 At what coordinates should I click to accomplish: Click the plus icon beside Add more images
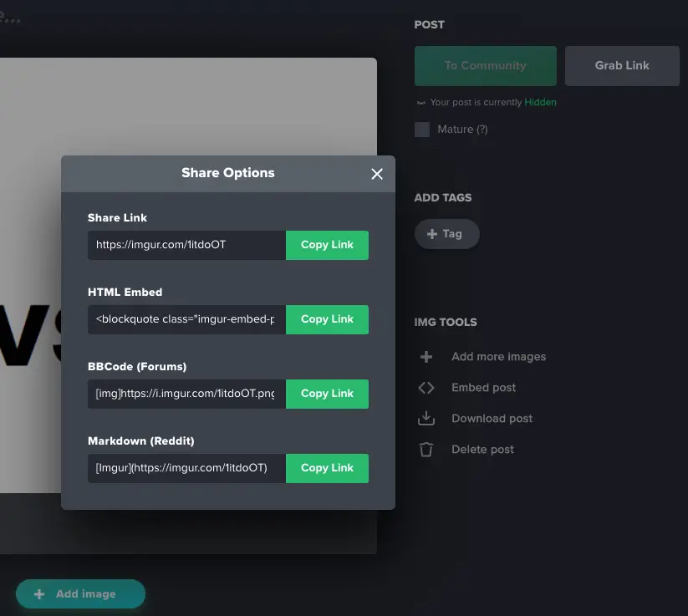pyautogui.click(x=426, y=357)
